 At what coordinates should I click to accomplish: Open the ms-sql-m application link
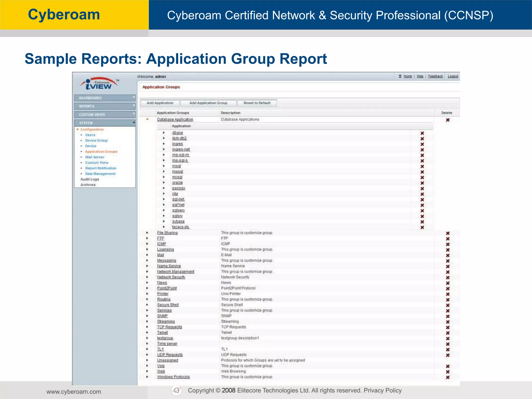[x=181, y=155]
